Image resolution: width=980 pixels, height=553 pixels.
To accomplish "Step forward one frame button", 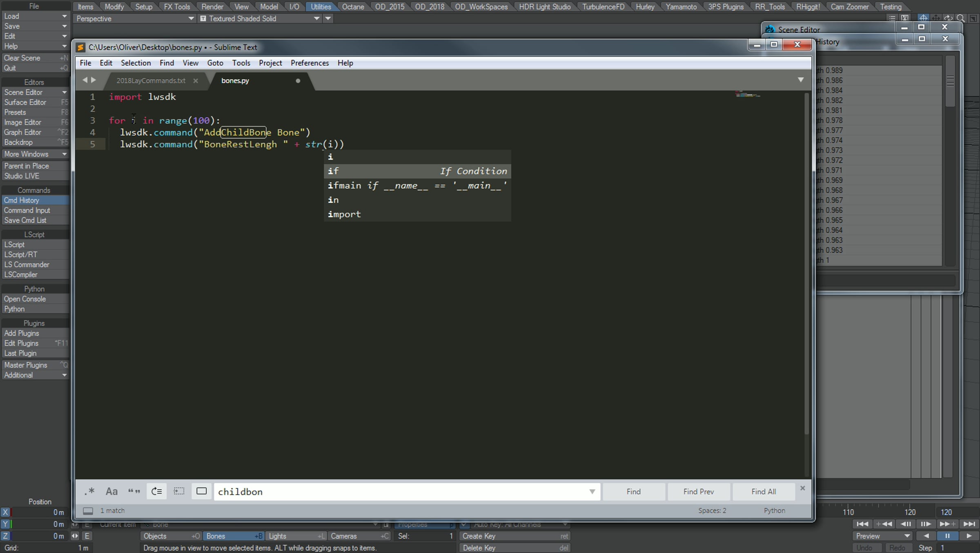I will (x=926, y=524).
